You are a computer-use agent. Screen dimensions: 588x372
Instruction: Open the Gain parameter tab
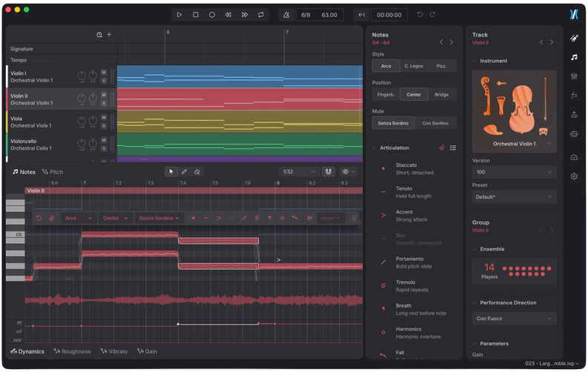coord(147,351)
